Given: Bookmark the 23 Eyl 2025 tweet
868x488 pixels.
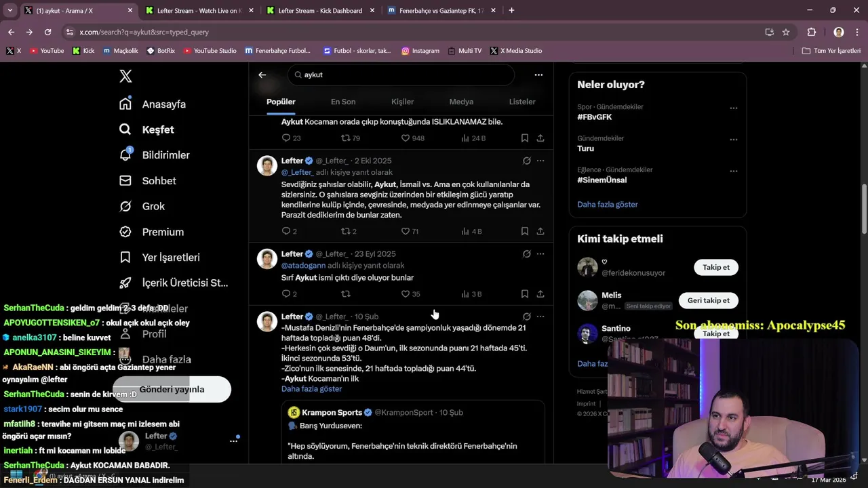Looking at the screenshot, I should coord(524,293).
